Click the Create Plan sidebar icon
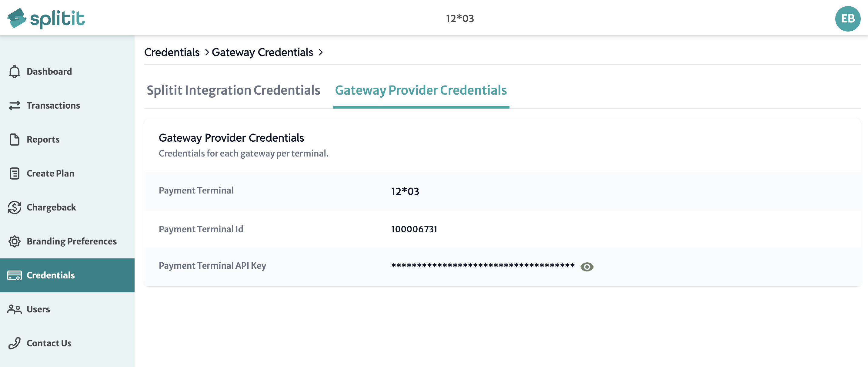868x367 pixels. point(15,173)
